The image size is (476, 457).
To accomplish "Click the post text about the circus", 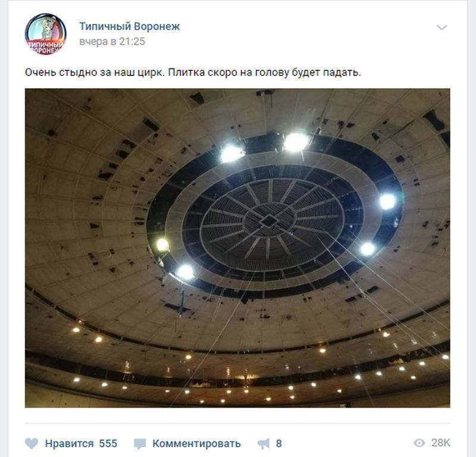I will click(x=193, y=73).
